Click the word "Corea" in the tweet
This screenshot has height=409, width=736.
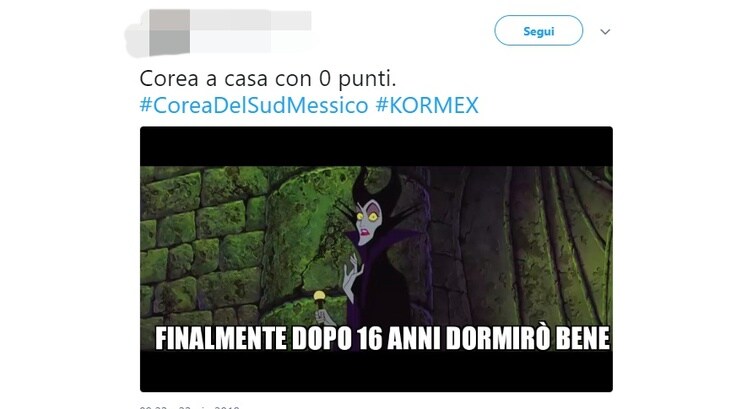[169, 78]
